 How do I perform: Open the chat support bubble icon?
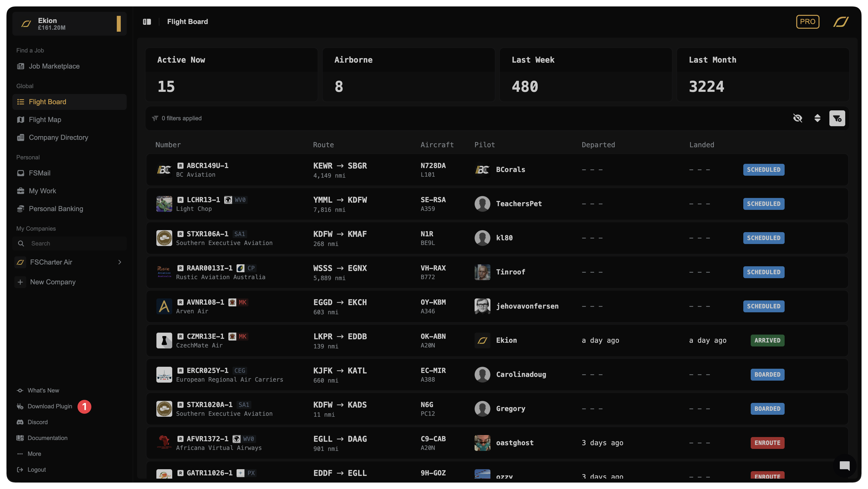coord(844,466)
